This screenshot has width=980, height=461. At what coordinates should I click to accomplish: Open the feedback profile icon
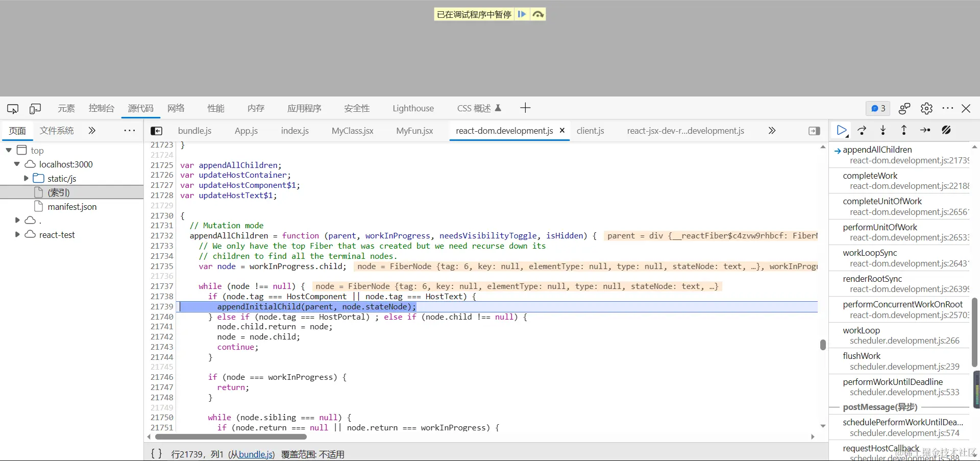click(904, 108)
